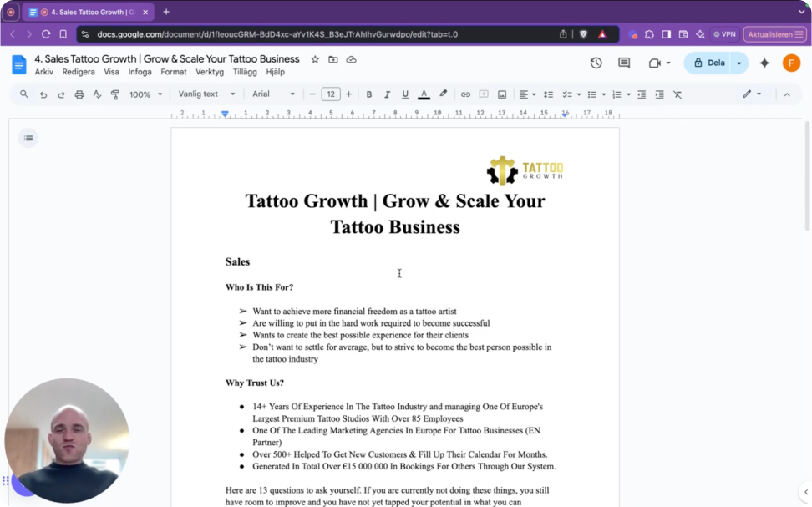Open the Redigera menu
This screenshot has height=507, width=812.
coord(79,72)
